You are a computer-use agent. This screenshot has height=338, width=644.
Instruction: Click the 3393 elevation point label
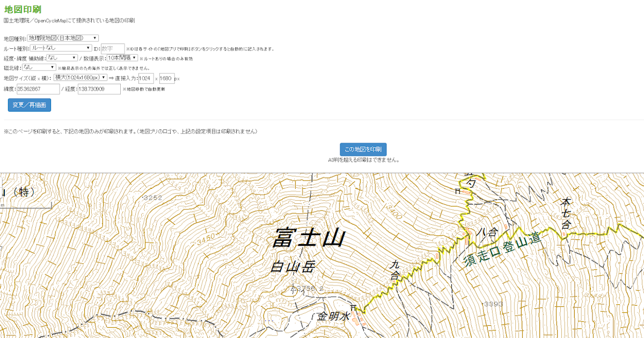click(492, 304)
